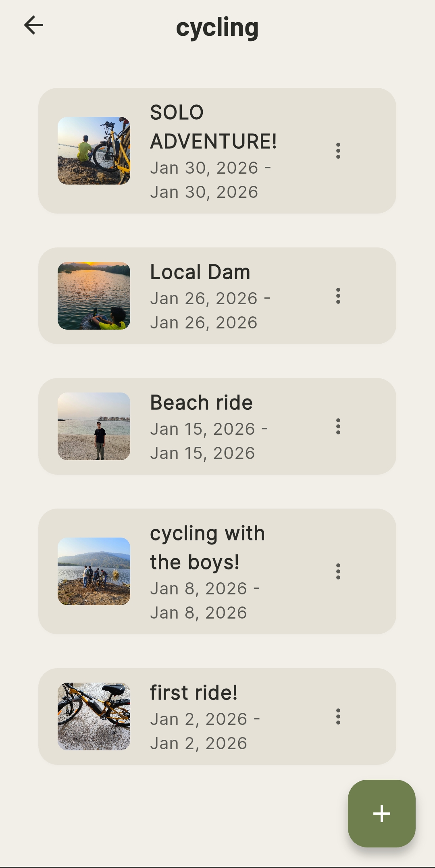Open more options for cycling with the boys!

coord(338,571)
